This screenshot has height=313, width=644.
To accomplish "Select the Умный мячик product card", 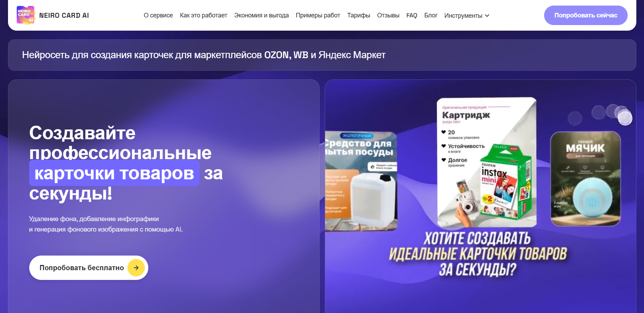I will tap(586, 179).
